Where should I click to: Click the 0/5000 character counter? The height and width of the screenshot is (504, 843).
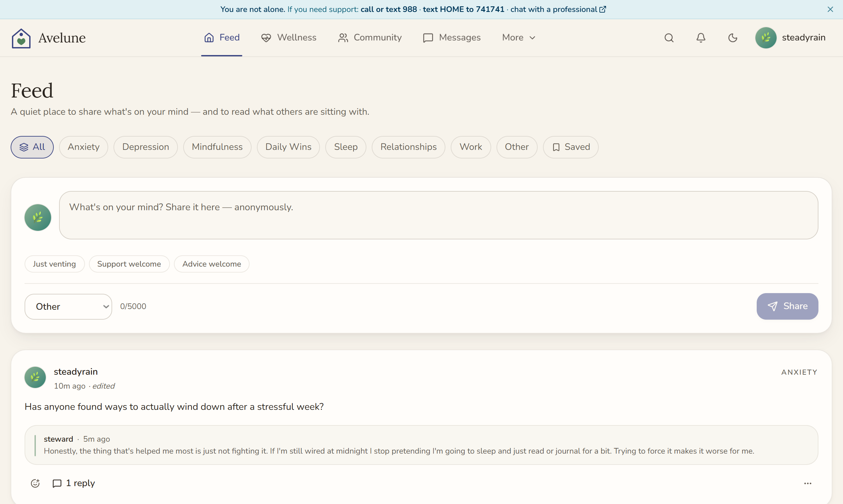click(x=133, y=306)
